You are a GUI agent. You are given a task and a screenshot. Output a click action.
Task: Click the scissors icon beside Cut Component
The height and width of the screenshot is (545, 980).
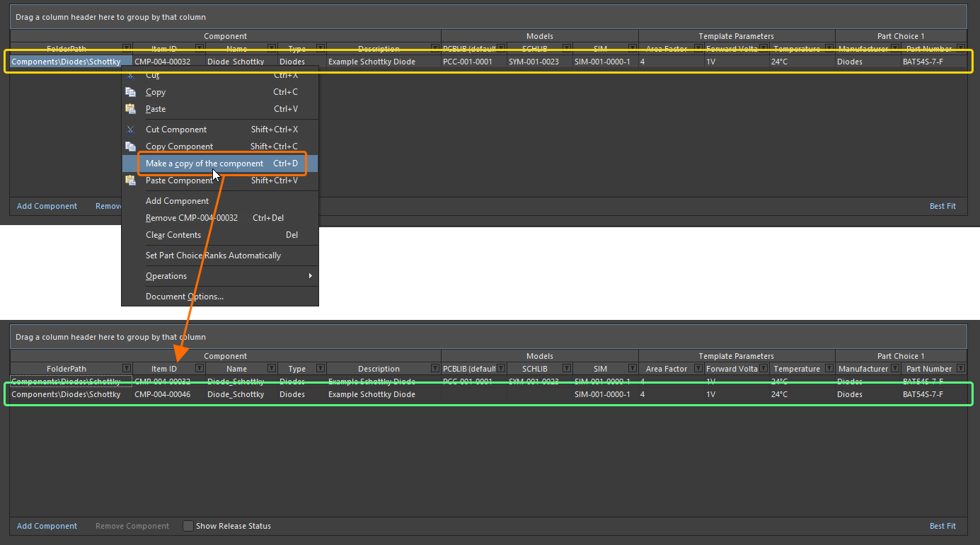click(130, 130)
